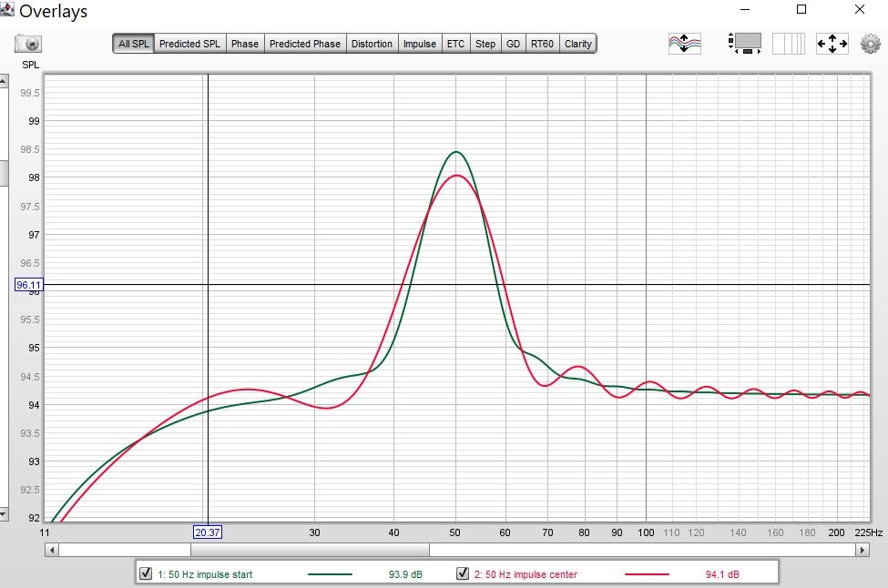Click the 225Hz axis end label
The width and height of the screenshot is (888, 588).
pos(869,532)
